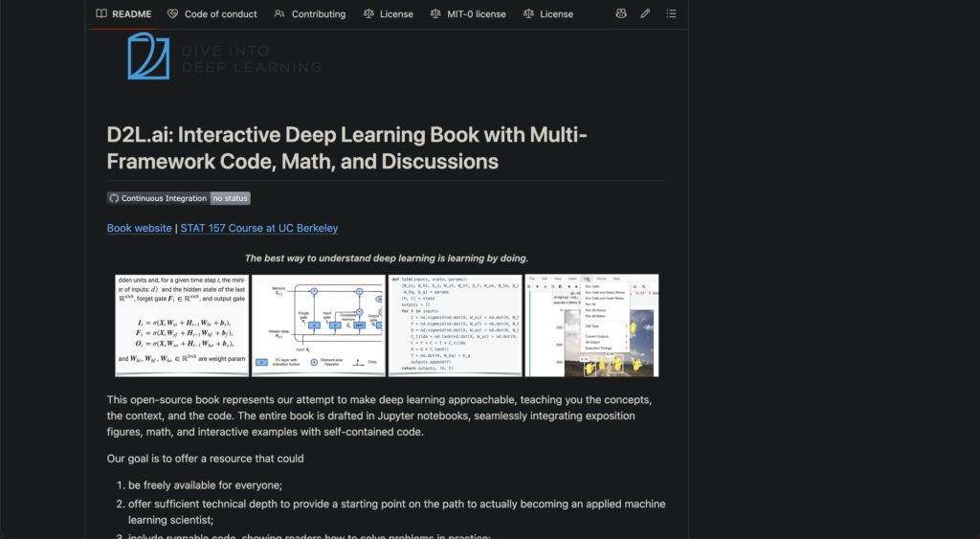Viewport: 980px width, 539px height.
Task: Select the first License tab
Action: tap(389, 13)
